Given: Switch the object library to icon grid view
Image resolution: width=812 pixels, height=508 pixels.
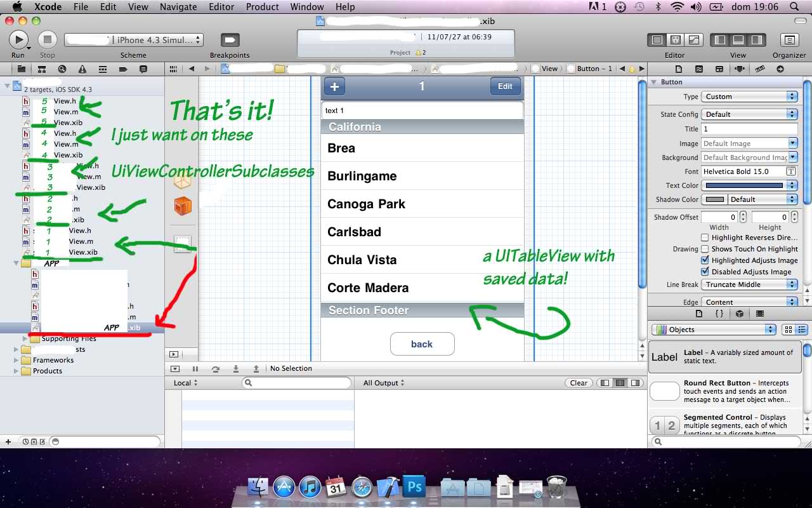Looking at the screenshot, I should click(x=789, y=330).
